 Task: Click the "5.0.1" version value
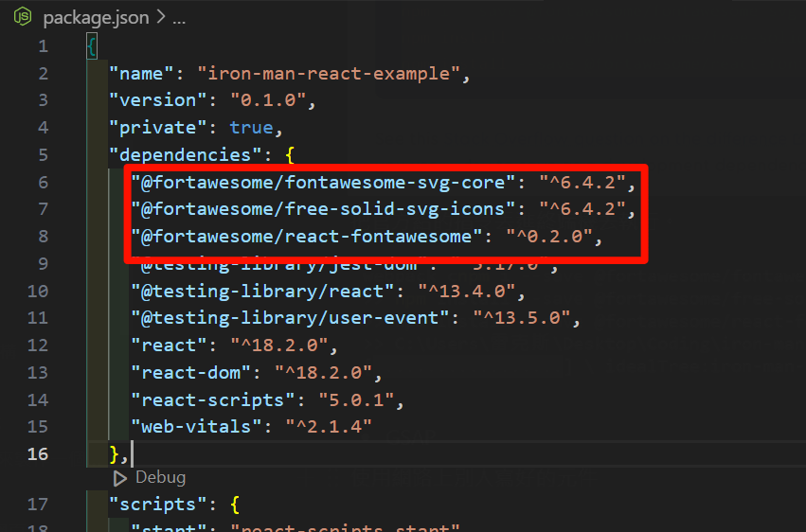click(357, 400)
